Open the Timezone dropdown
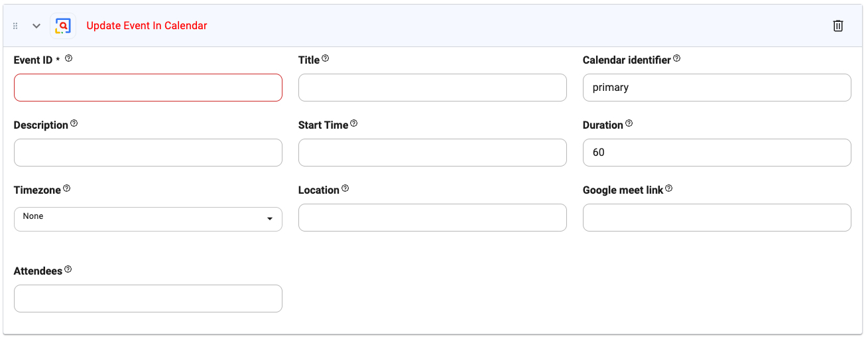 click(x=148, y=219)
